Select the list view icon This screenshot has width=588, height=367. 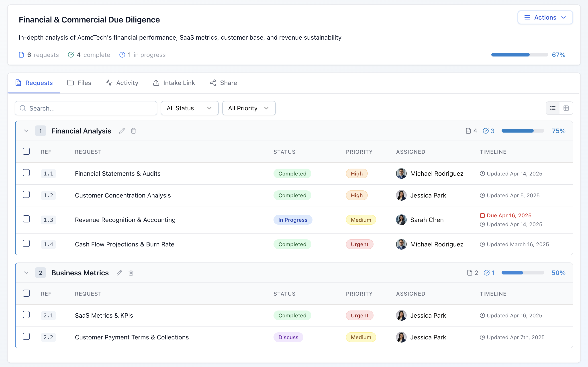click(x=553, y=108)
